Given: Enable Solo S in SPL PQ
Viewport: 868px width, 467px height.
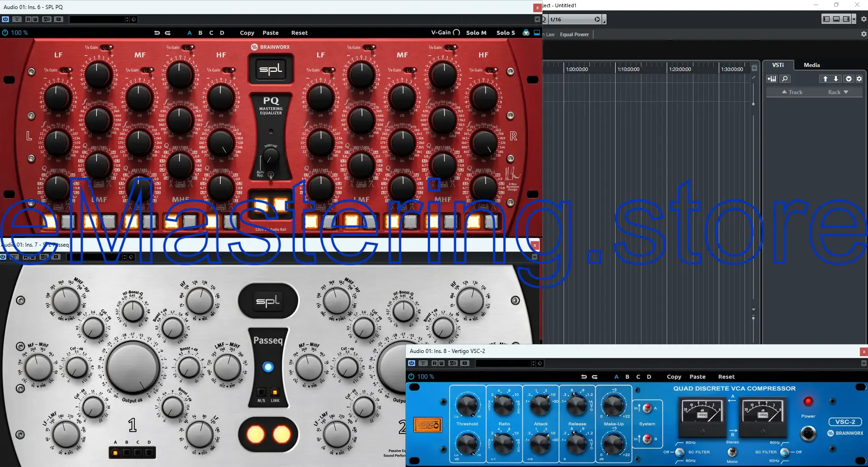Looking at the screenshot, I should point(506,33).
